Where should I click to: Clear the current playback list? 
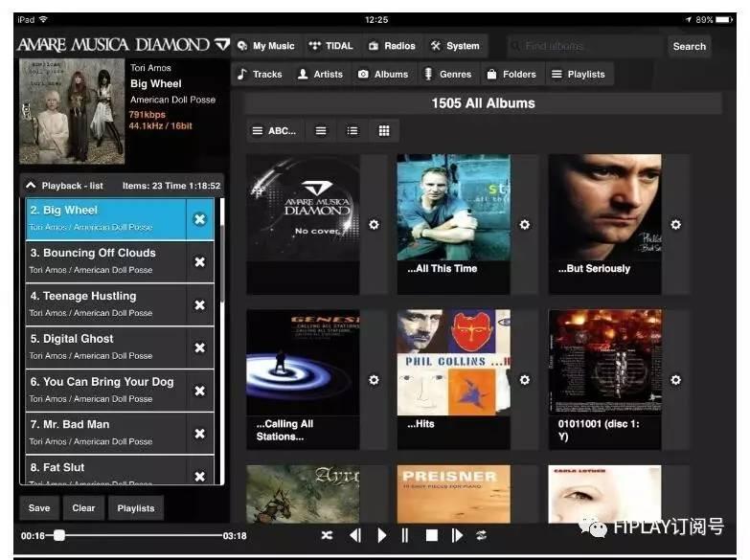tap(83, 508)
